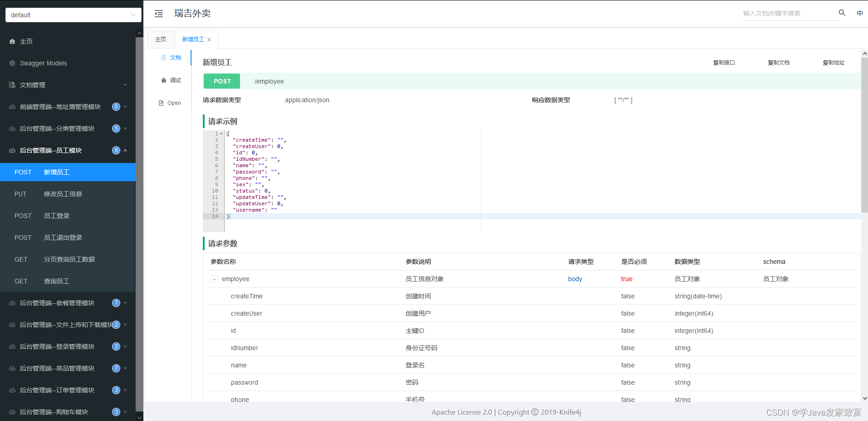The height and width of the screenshot is (421, 868).
Task: Click the Swagger Models icon in the sidebar
Action: click(x=12, y=63)
